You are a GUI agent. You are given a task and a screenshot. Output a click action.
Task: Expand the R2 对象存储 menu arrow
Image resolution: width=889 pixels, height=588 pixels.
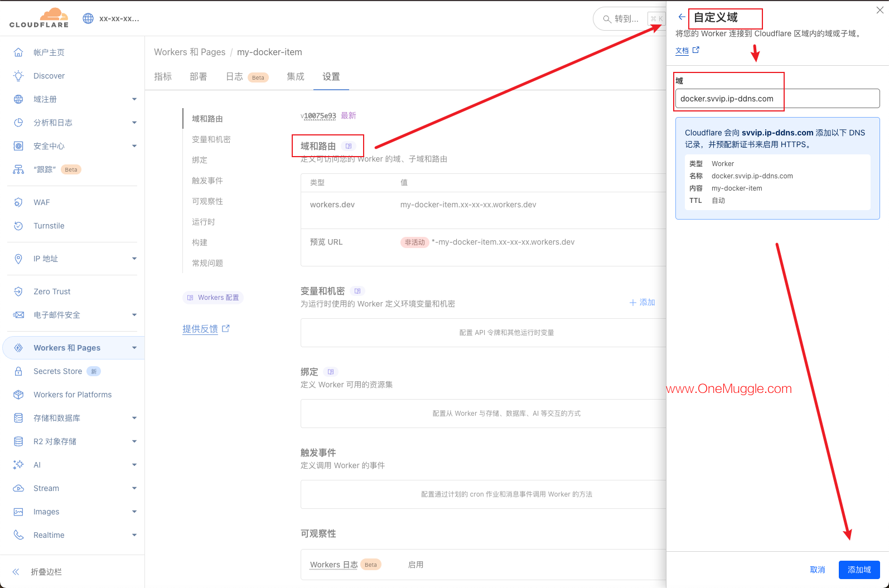(134, 441)
